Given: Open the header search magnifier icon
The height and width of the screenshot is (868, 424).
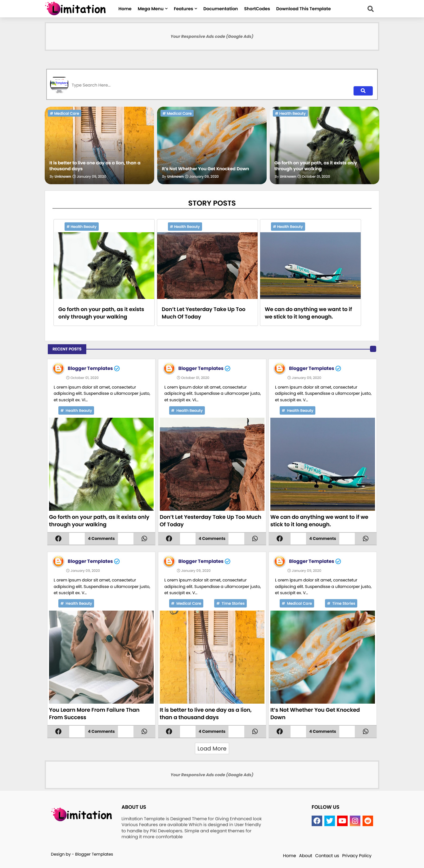Looking at the screenshot, I should (370, 9).
